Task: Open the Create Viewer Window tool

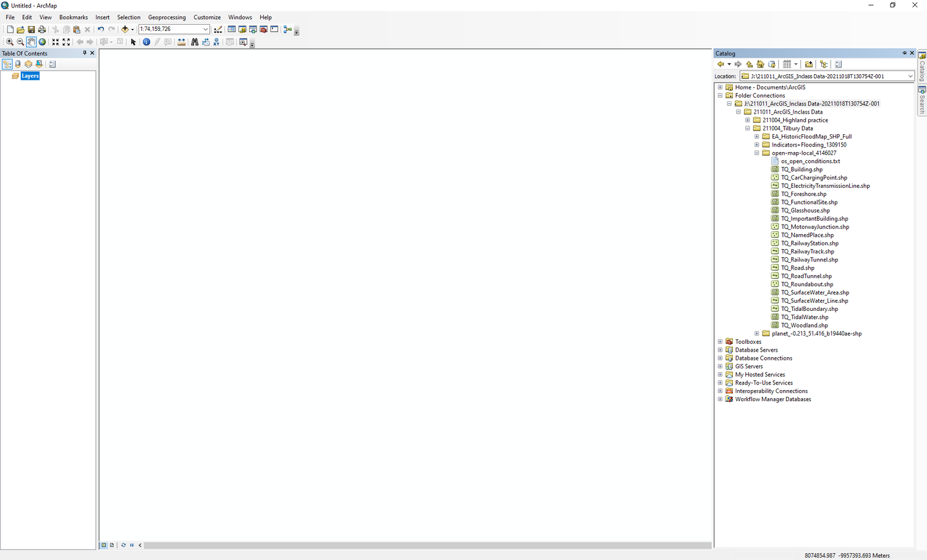Action: (x=243, y=42)
